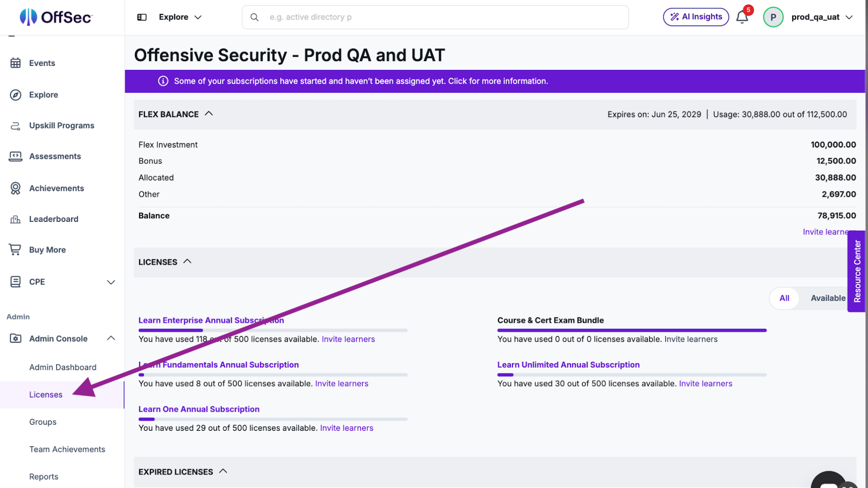Screen dimensions: 868x488
Task: Click the unassigned subscriptions banner
Action: pos(495,81)
